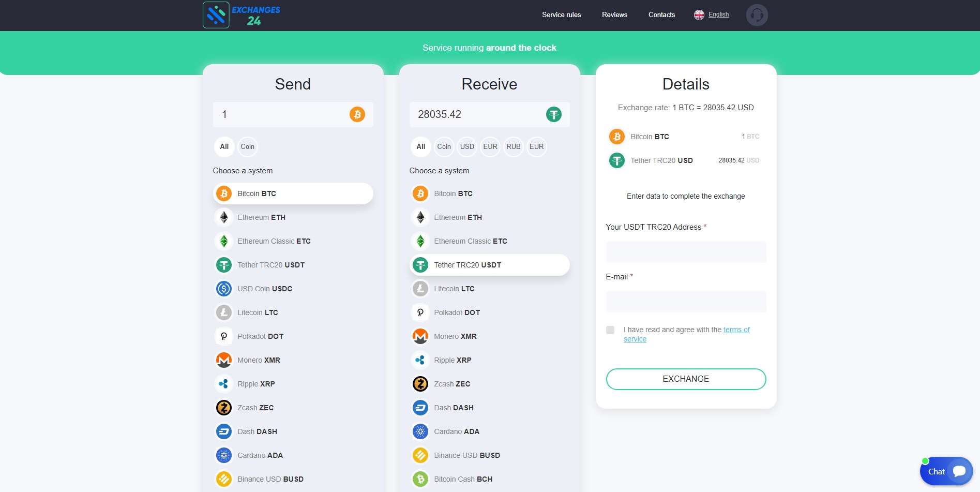The width and height of the screenshot is (980, 492).
Task: Filter Receive list by USD
Action: click(467, 146)
